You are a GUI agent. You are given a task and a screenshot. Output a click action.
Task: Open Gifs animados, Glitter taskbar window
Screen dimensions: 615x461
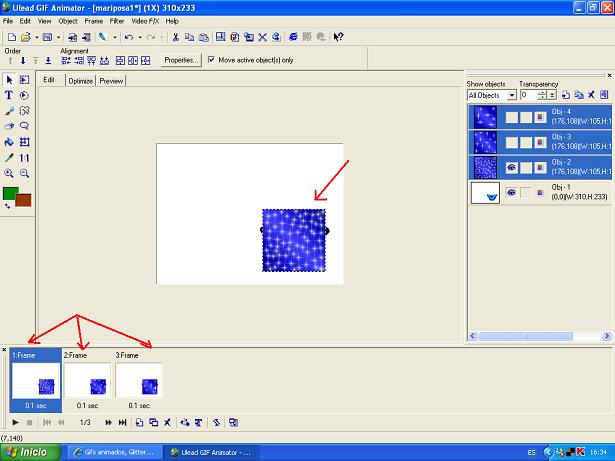(x=115, y=452)
